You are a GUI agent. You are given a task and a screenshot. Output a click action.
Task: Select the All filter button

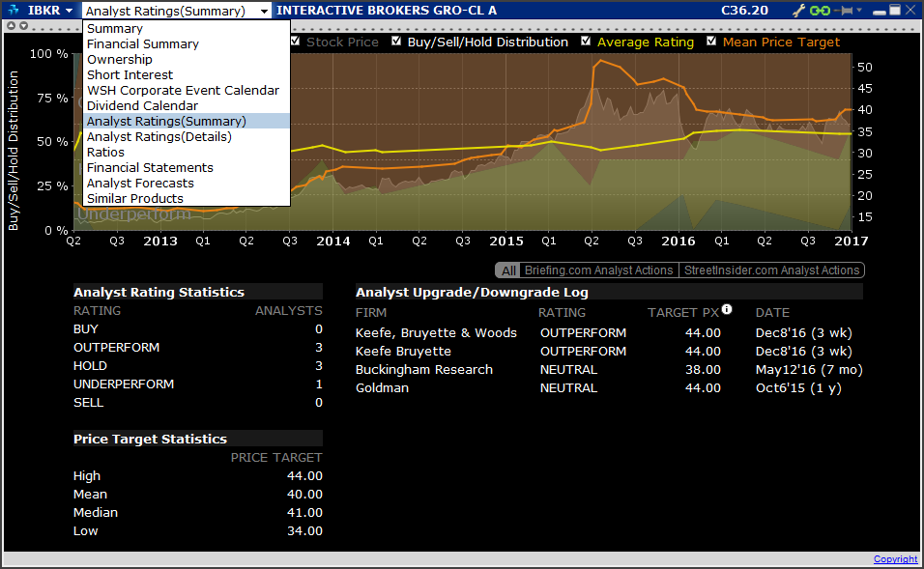pyautogui.click(x=507, y=270)
